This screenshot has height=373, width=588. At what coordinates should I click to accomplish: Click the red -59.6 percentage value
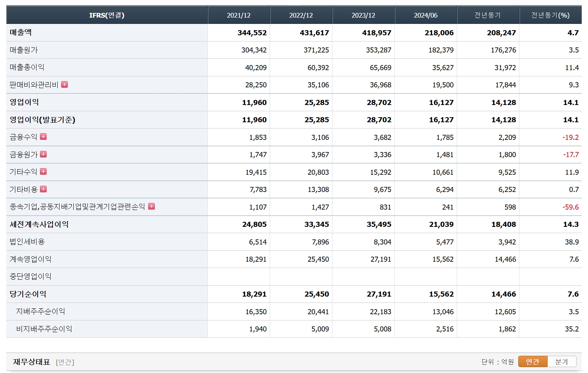pos(570,207)
